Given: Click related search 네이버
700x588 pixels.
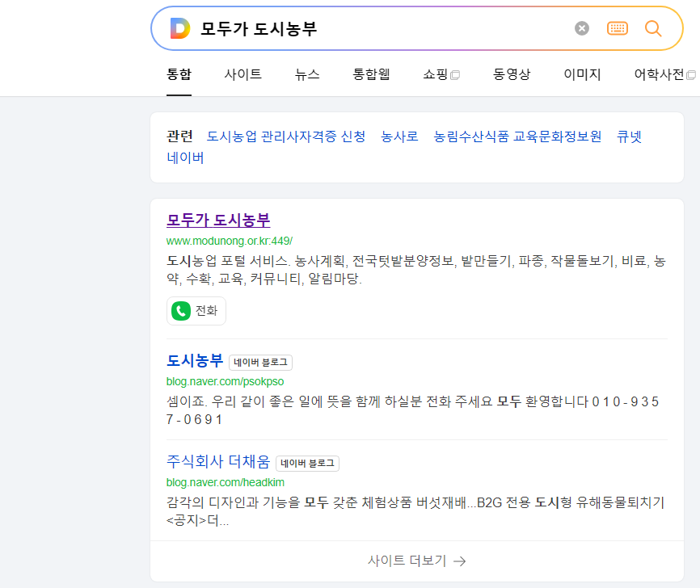Looking at the screenshot, I should [x=185, y=157].
